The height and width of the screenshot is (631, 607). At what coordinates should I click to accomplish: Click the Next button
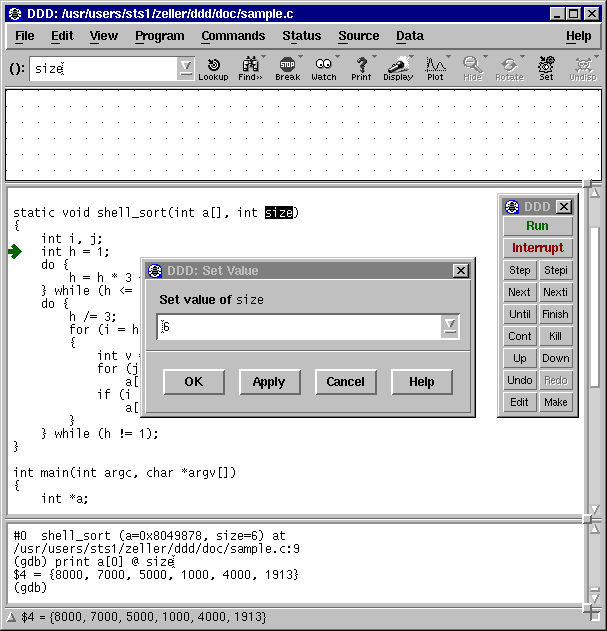coord(520,292)
